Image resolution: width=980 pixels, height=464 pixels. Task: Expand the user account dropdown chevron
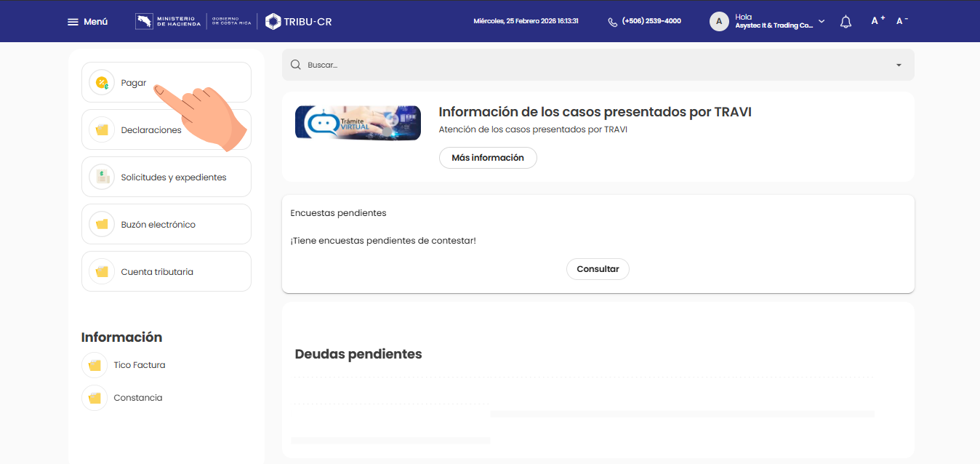click(822, 22)
